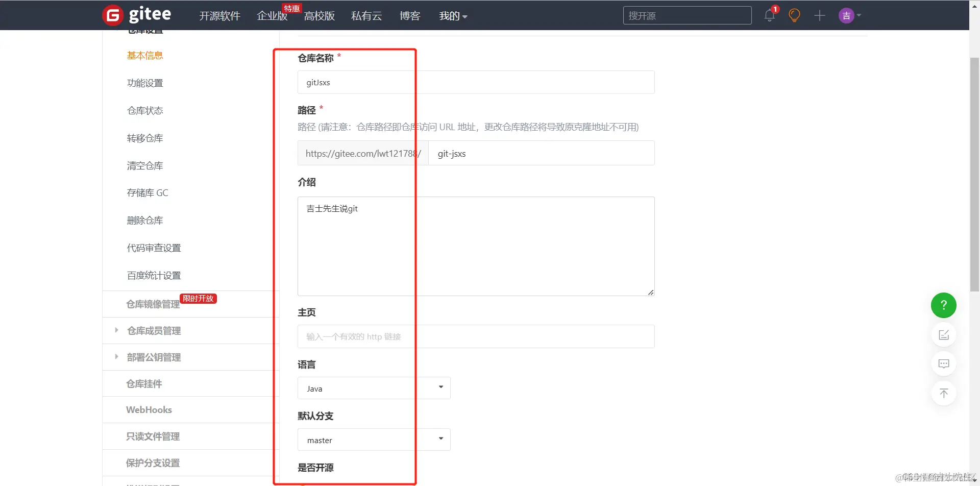Click the 搜开源 search box

(x=687, y=15)
